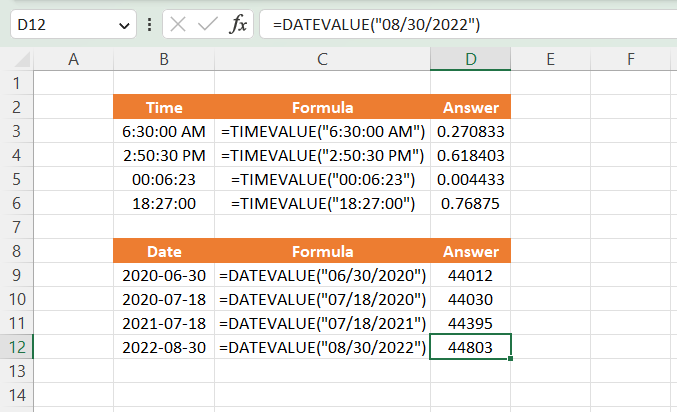
Task: Select cell containing 0.270833
Action: [x=470, y=132]
